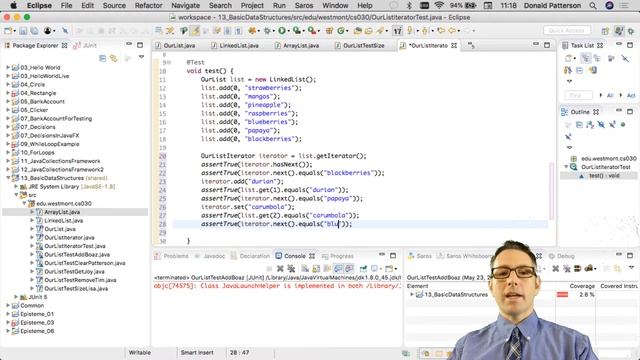The image size is (640, 360).
Task: Open the Saros menu
Action: click(x=304, y=6)
